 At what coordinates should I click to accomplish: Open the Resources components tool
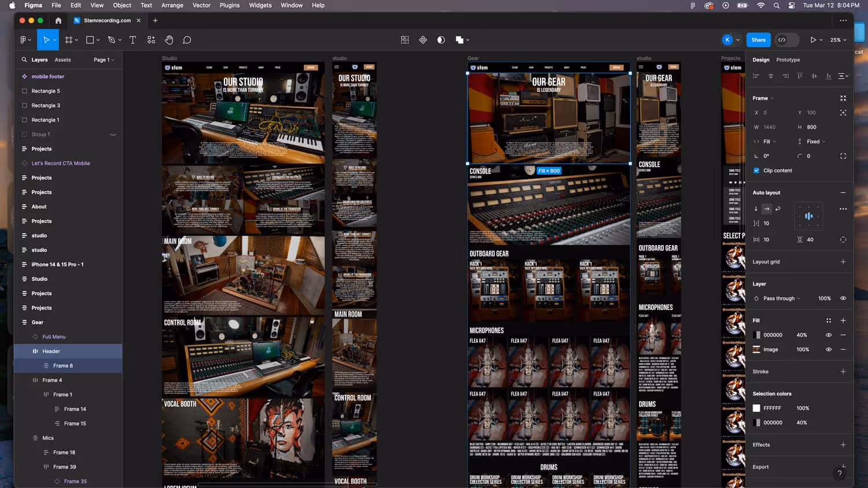pos(151,40)
